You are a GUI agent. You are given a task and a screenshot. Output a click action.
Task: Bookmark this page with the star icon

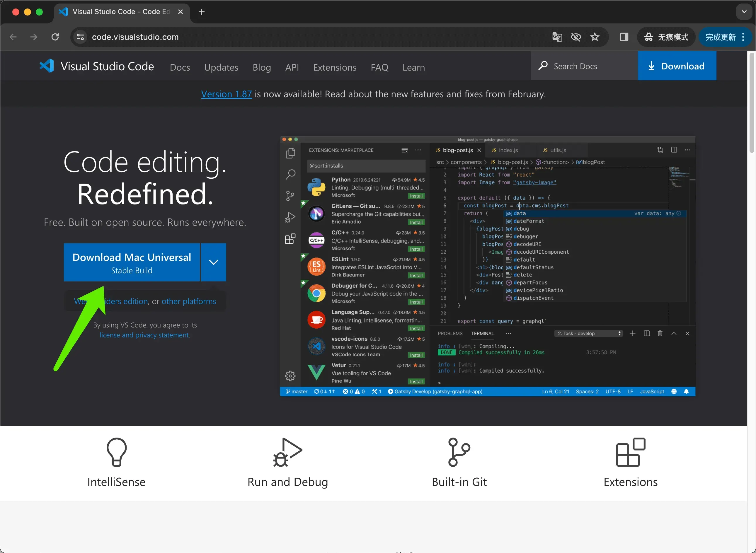(595, 37)
